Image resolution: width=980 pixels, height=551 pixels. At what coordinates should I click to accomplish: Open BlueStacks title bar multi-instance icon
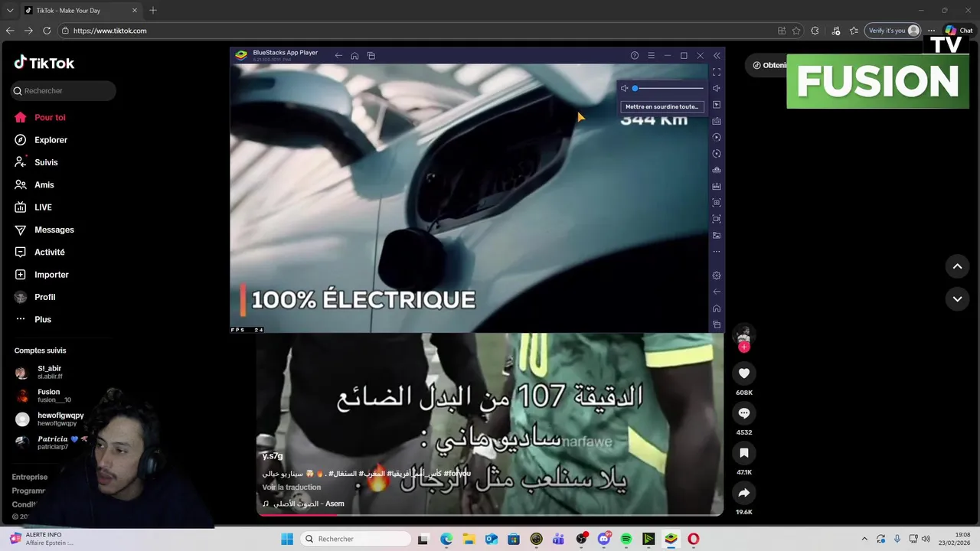click(x=371, y=56)
